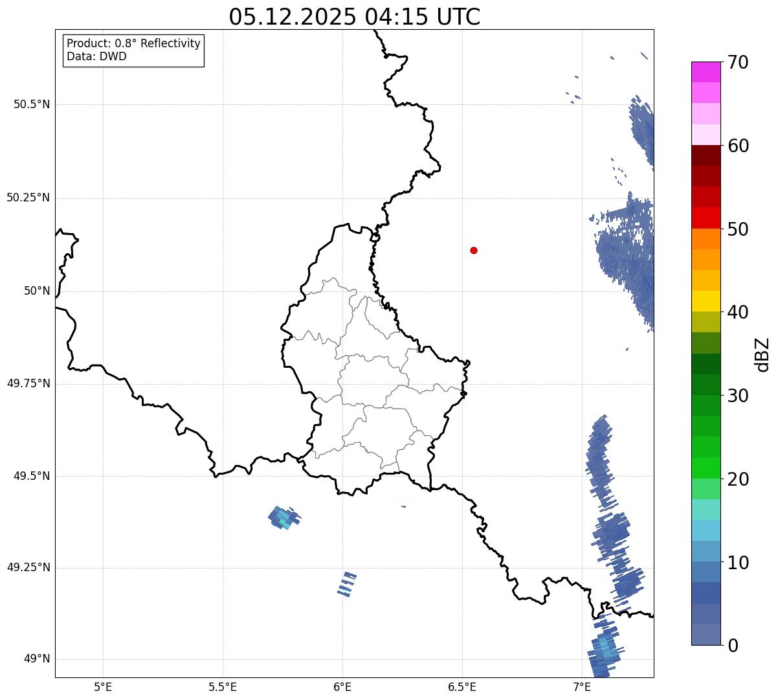Click the title '05.12.2025 04:15 UTC'
This screenshot has height=700, width=778.
tap(355, 17)
